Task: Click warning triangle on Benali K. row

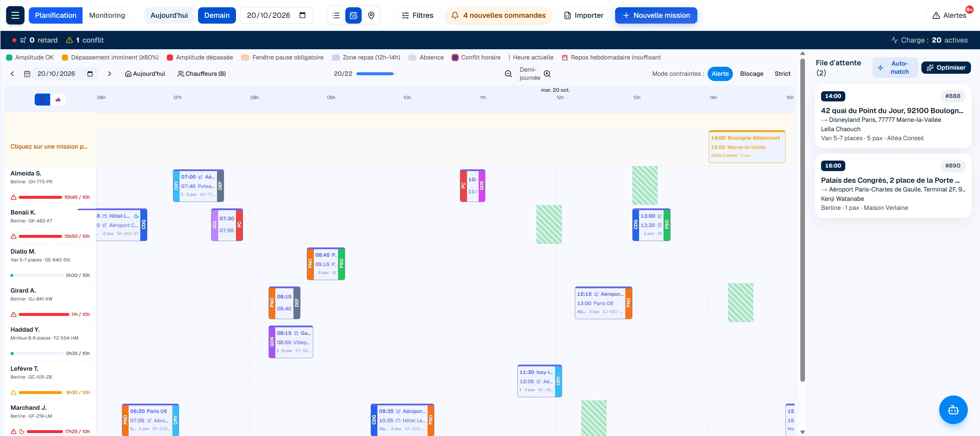Action: 14,236
